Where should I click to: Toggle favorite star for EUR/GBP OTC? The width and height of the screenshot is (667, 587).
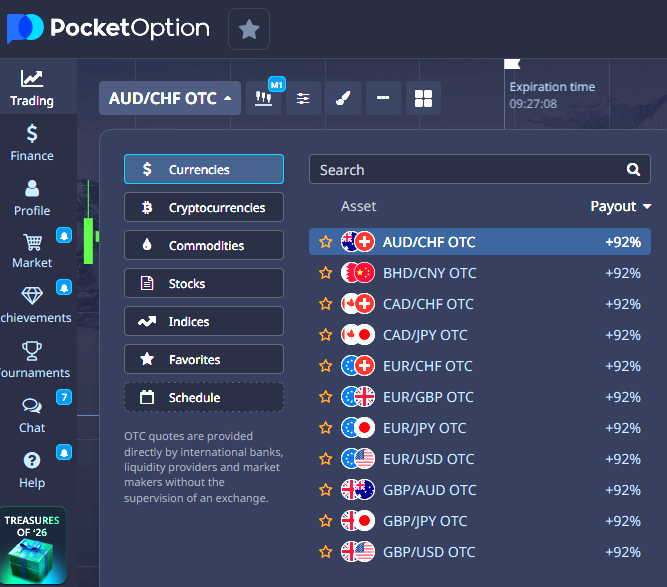(326, 397)
